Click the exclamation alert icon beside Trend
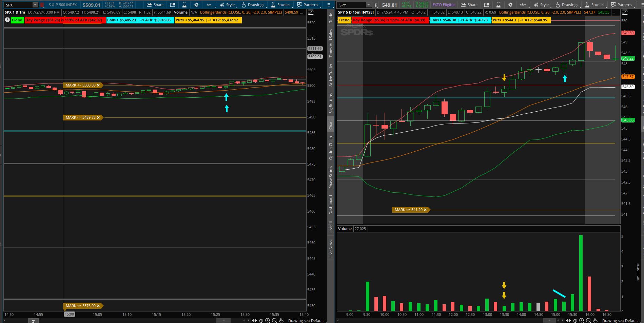This screenshot has height=323, width=644. click(x=7, y=20)
